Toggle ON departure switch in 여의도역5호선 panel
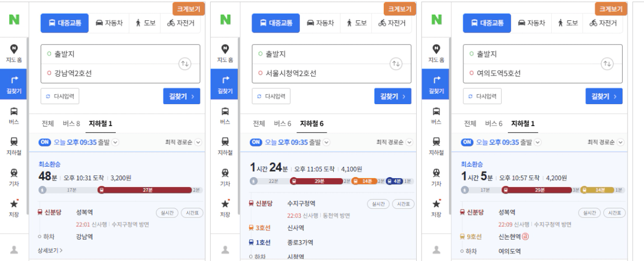The width and height of the screenshot is (644, 261). [x=467, y=142]
